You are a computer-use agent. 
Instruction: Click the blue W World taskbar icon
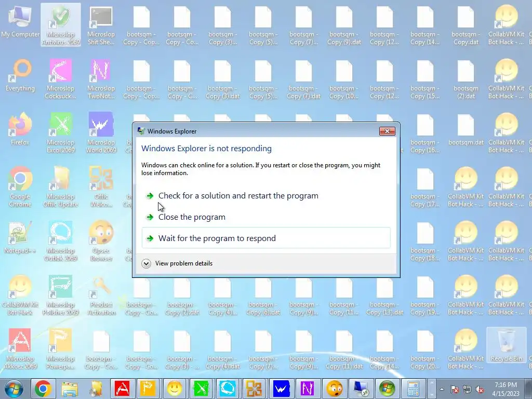[281, 389]
